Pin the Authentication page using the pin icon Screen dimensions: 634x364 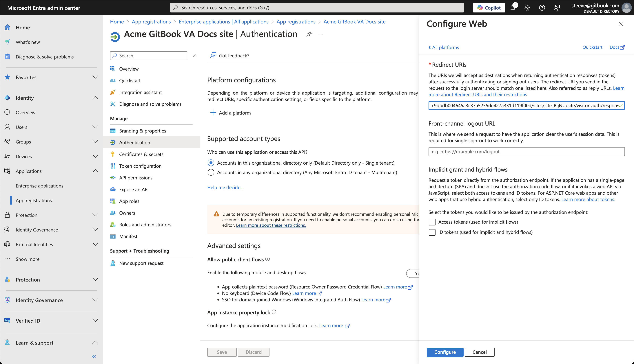coord(309,34)
